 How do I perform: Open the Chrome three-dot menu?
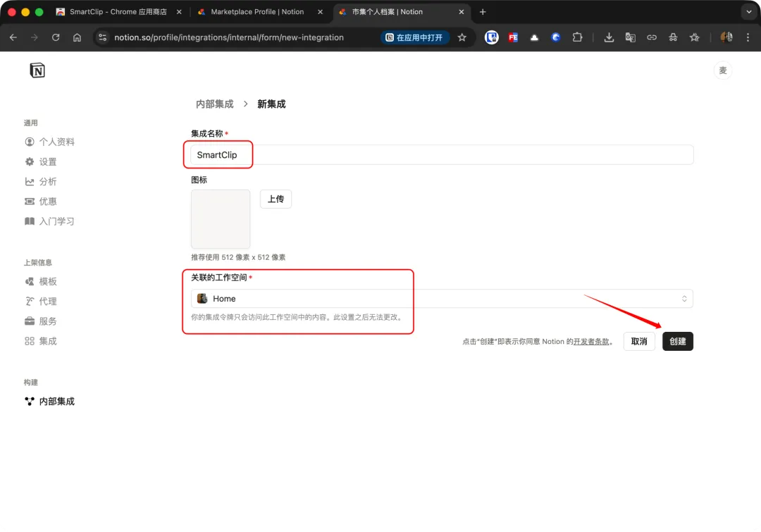pyautogui.click(x=748, y=37)
